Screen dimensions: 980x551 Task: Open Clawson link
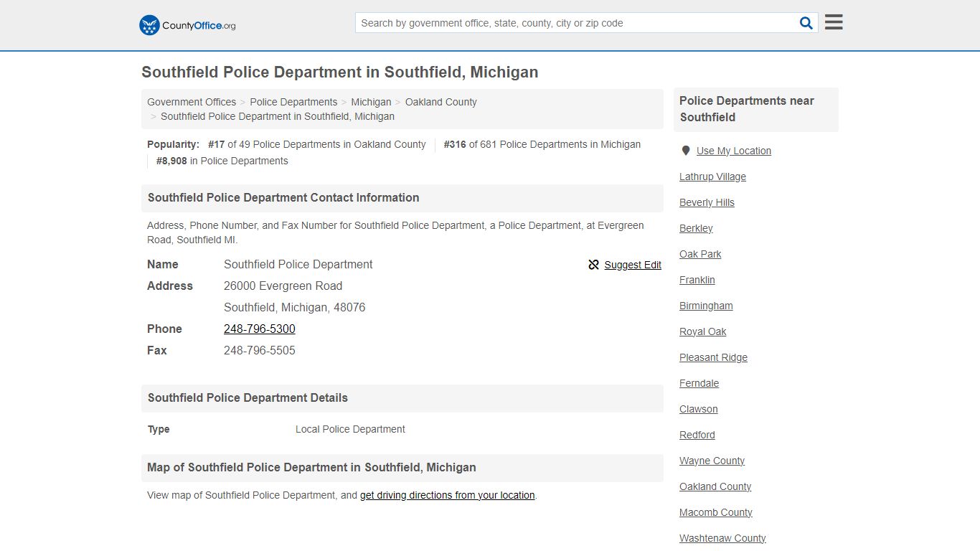click(699, 409)
